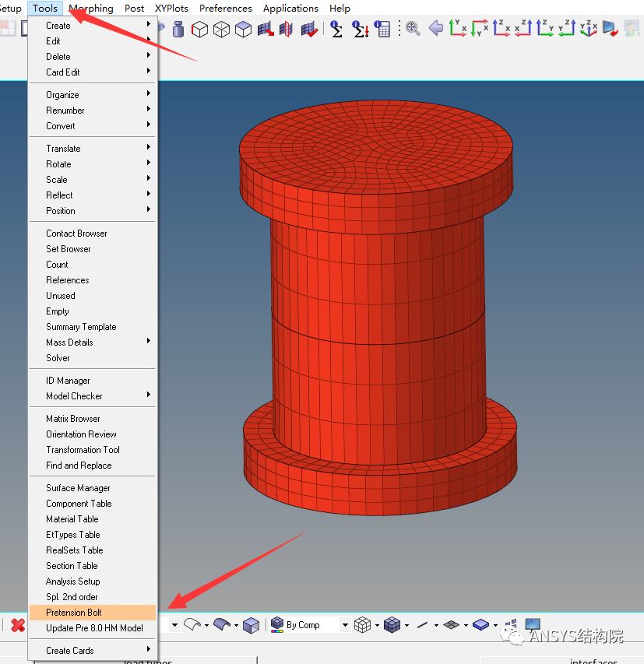Open the calculator panel icon
The image size is (644, 664).
tap(382, 28)
